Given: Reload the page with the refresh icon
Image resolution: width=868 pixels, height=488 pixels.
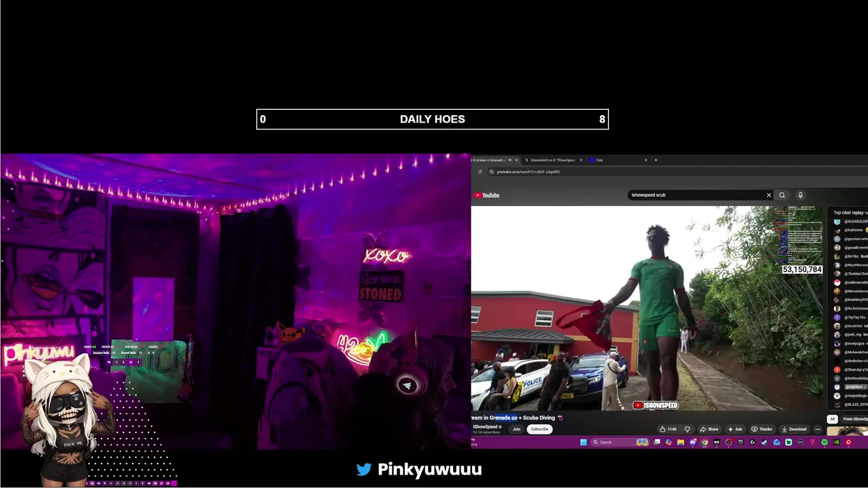Looking at the screenshot, I should click(x=479, y=171).
